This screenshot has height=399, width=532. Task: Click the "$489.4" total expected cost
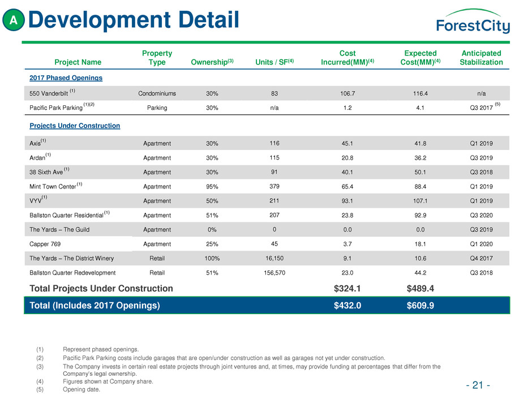pos(421,289)
